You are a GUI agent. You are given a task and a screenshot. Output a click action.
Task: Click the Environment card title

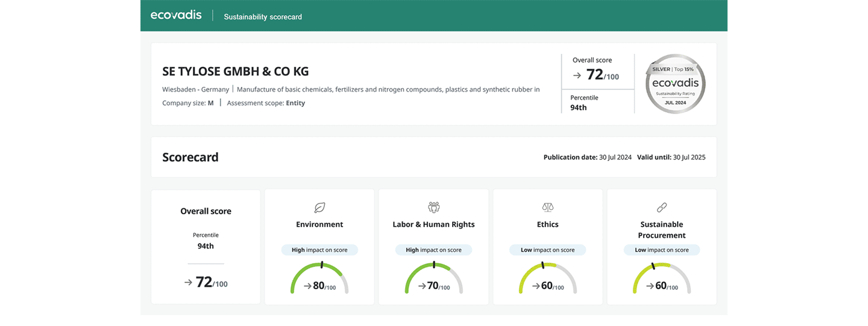point(319,225)
